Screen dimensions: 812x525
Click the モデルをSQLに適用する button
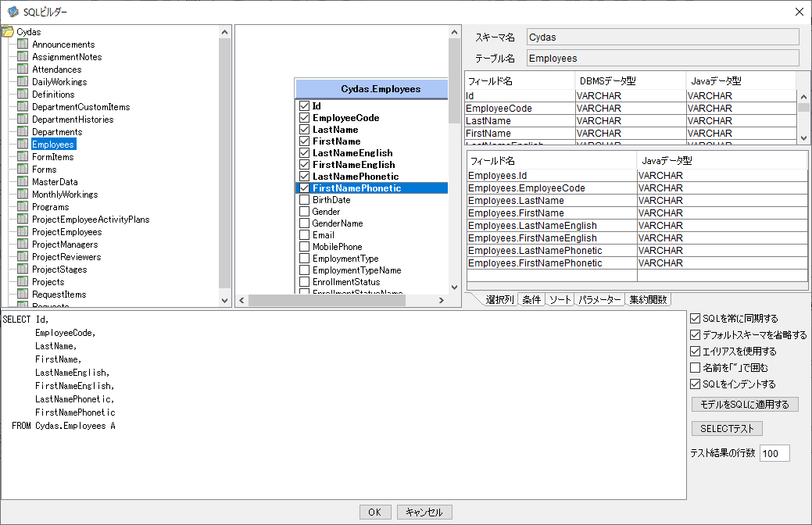click(x=745, y=405)
